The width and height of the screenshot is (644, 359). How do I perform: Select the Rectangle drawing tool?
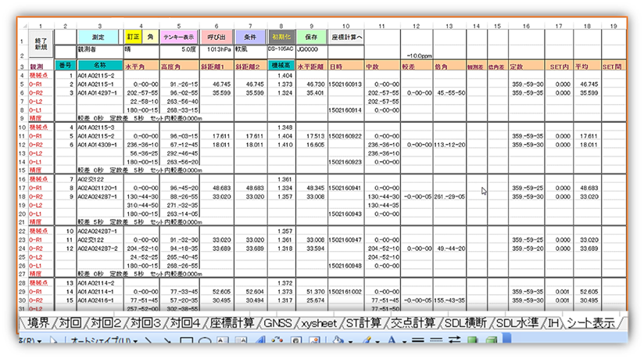coord(188,342)
